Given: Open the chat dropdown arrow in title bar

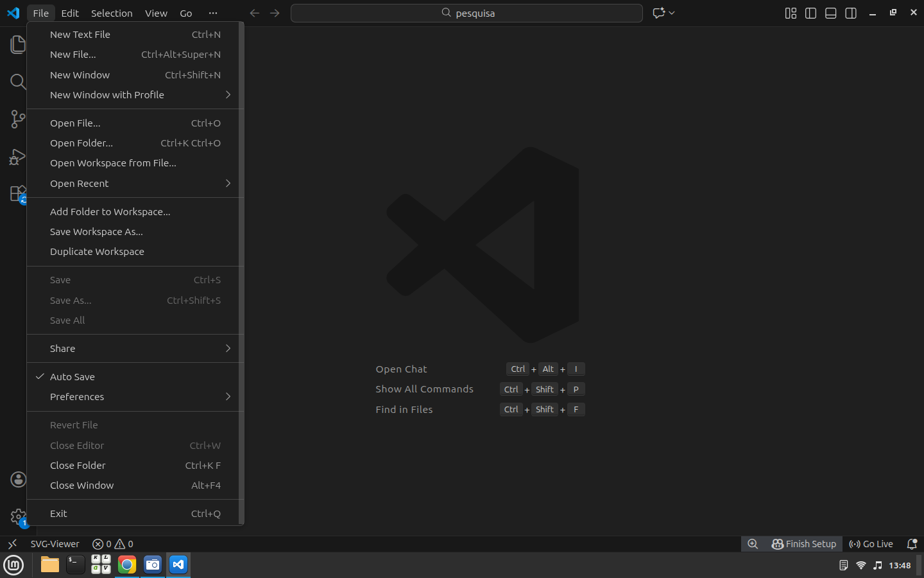Looking at the screenshot, I should click(672, 13).
